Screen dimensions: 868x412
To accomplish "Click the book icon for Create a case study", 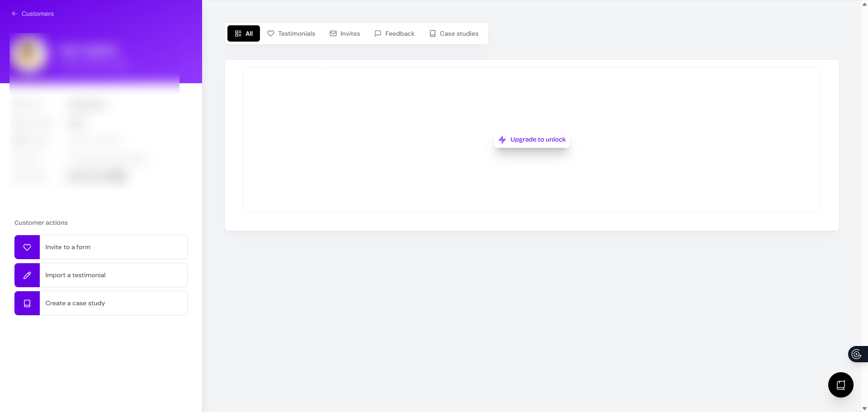I will tap(27, 303).
